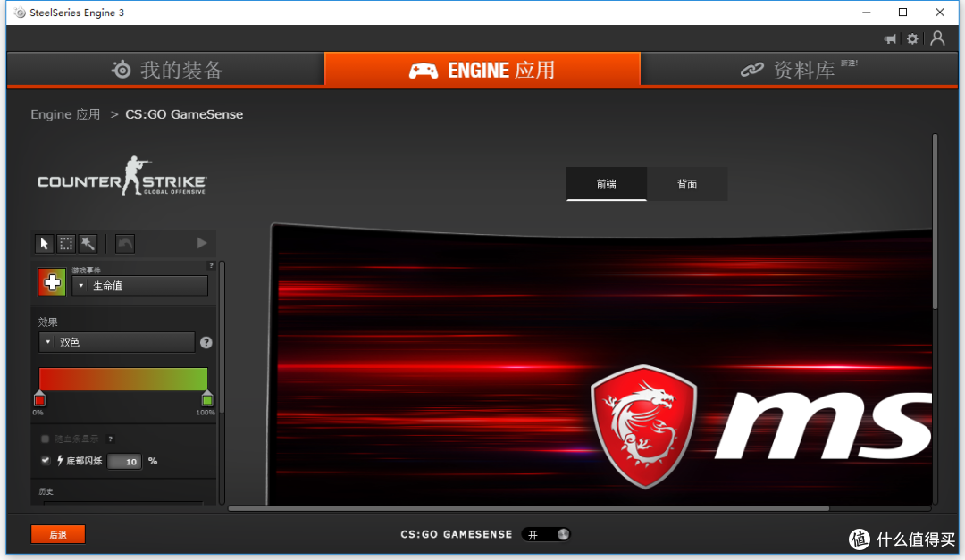Click the 历史 section label
Viewport: 965px width, 560px height.
pos(46,491)
